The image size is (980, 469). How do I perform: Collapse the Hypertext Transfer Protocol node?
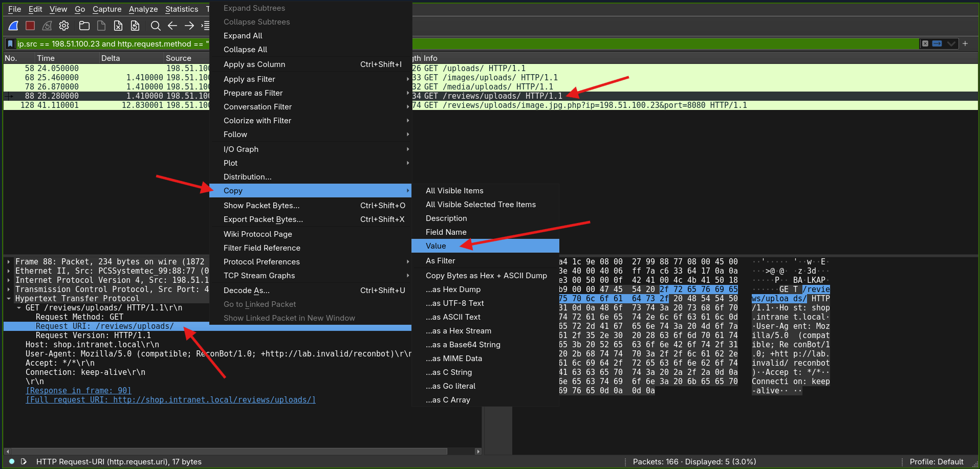(x=9, y=299)
